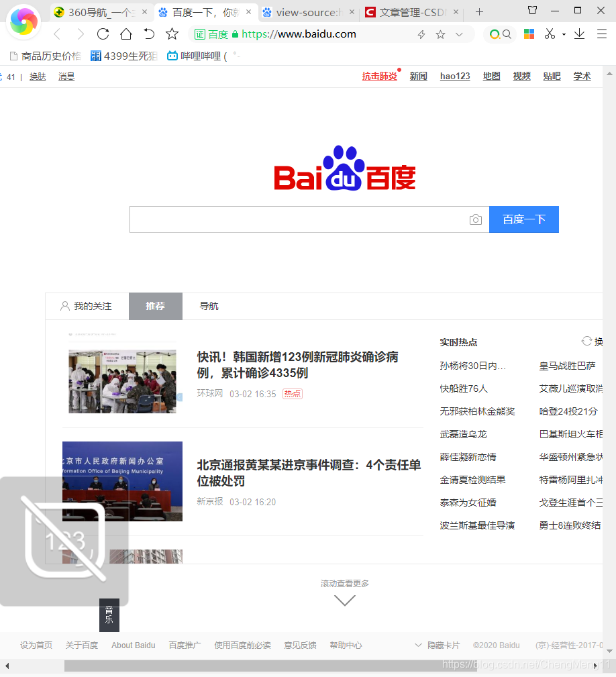Open the home page icon
Screen dimensions: 616x677
(x=126, y=34)
